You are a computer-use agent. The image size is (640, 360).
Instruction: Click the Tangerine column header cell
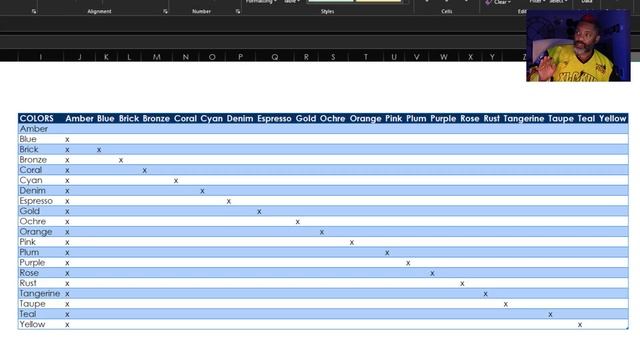(x=524, y=118)
